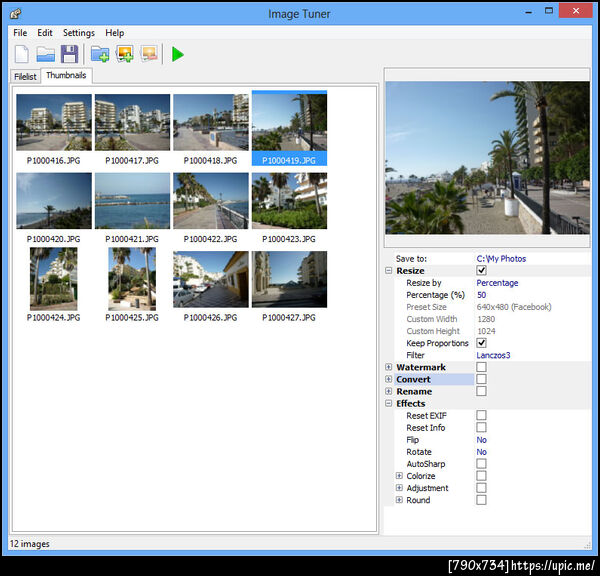Check the Reset Info checkbox
Screen dimensions: 600x576
481,427
